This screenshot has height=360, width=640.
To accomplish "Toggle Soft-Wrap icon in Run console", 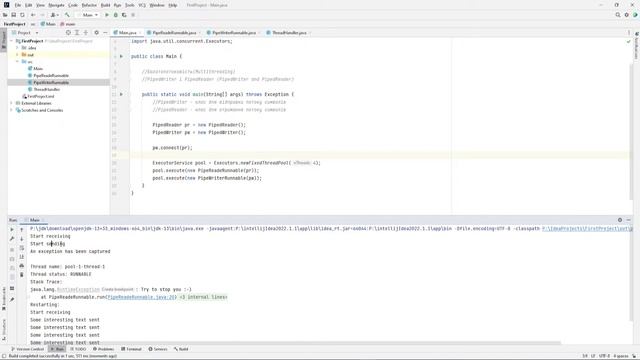I will click(22, 248).
